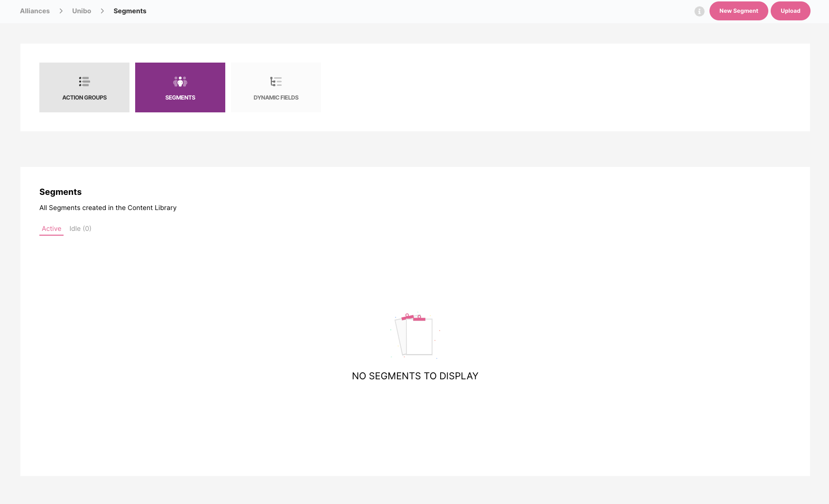This screenshot has height=504, width=829.
Task: Select the Segments breadcrumb item
Action: click(130, 11)
